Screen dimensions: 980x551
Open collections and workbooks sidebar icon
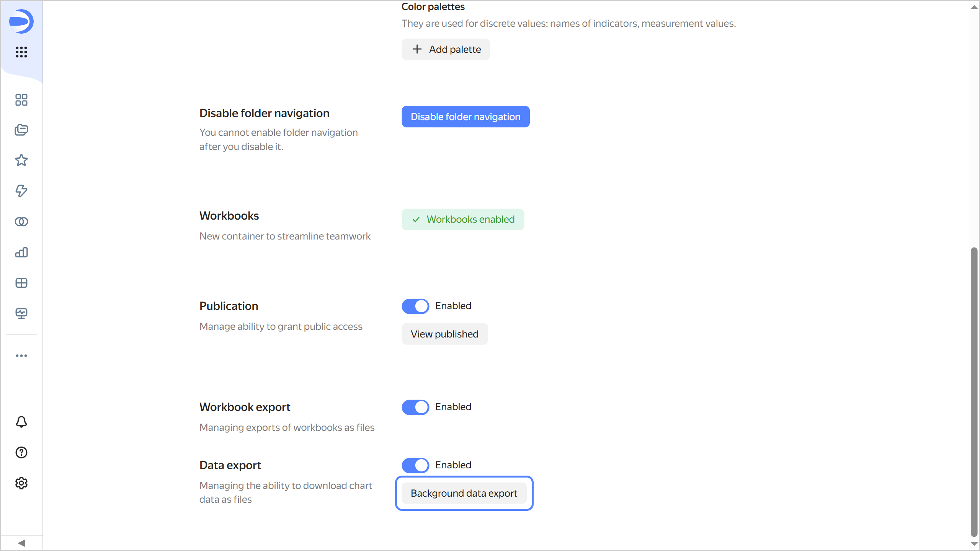point(21,130)
